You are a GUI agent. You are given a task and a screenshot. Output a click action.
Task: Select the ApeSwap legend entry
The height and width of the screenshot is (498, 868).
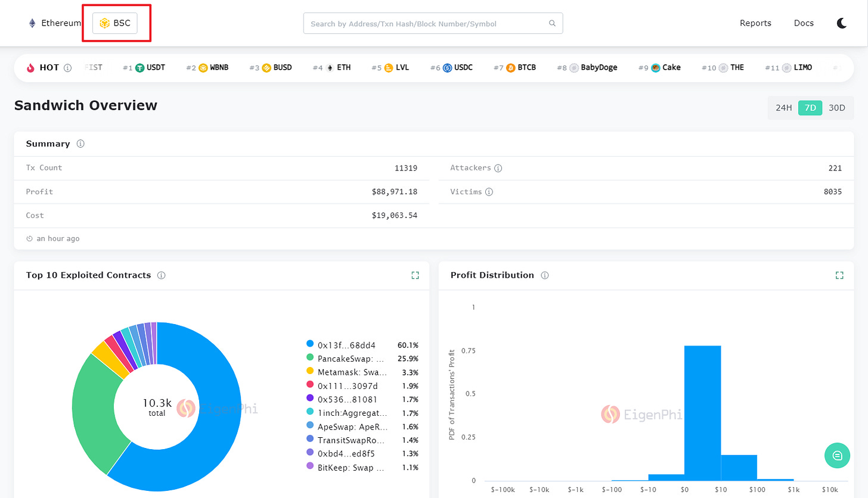tap(362, 427)
